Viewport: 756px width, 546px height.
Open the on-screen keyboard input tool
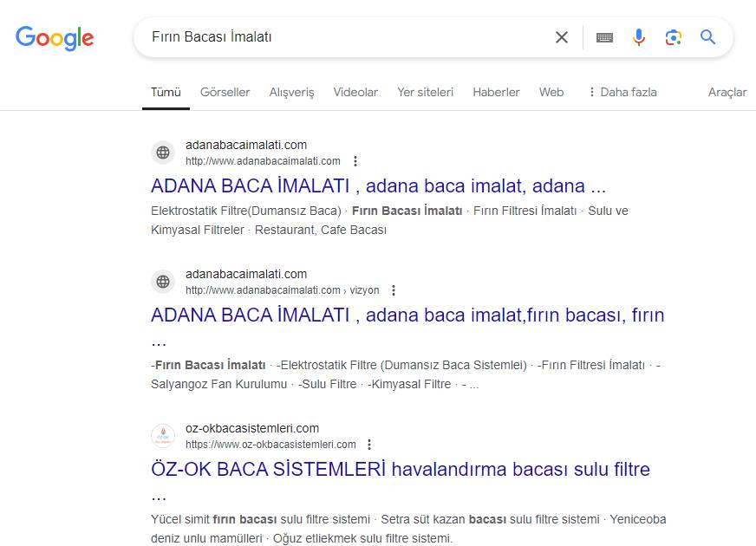604,37
